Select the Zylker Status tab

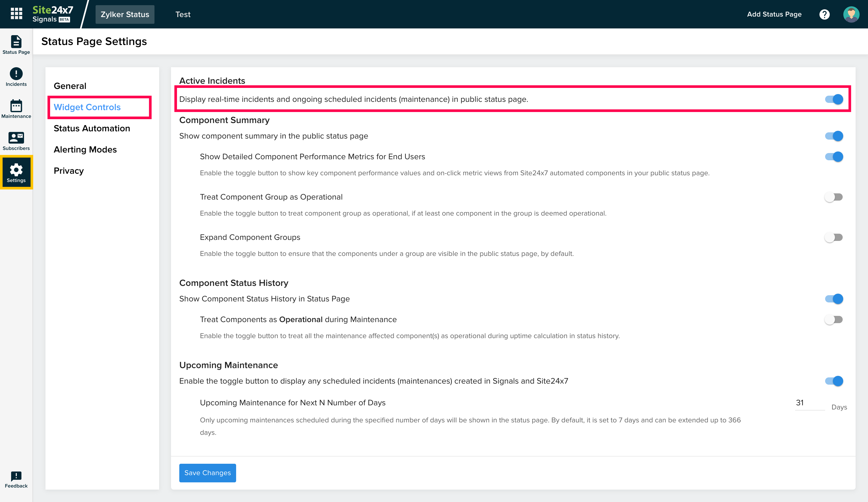coord(125,14)
